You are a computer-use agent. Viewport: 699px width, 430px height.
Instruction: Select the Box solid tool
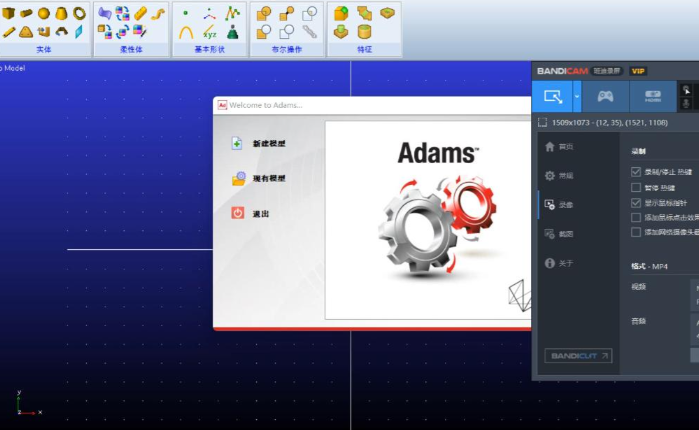pos(9,14)
